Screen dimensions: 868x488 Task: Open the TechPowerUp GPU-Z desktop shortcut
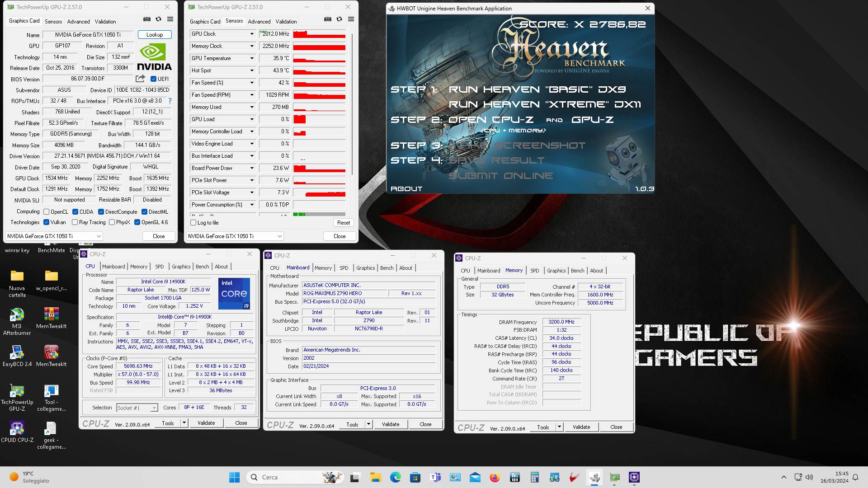click(x=17, y=398)
